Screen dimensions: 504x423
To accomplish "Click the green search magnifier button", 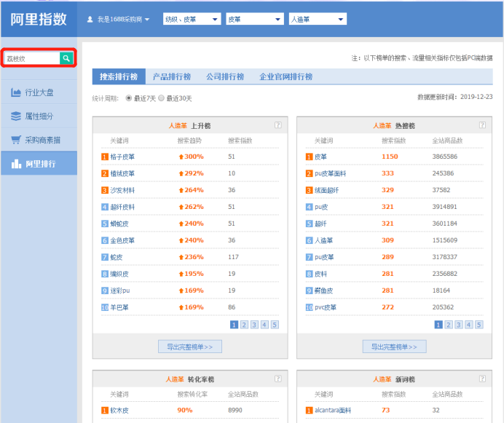I will 66,58.
